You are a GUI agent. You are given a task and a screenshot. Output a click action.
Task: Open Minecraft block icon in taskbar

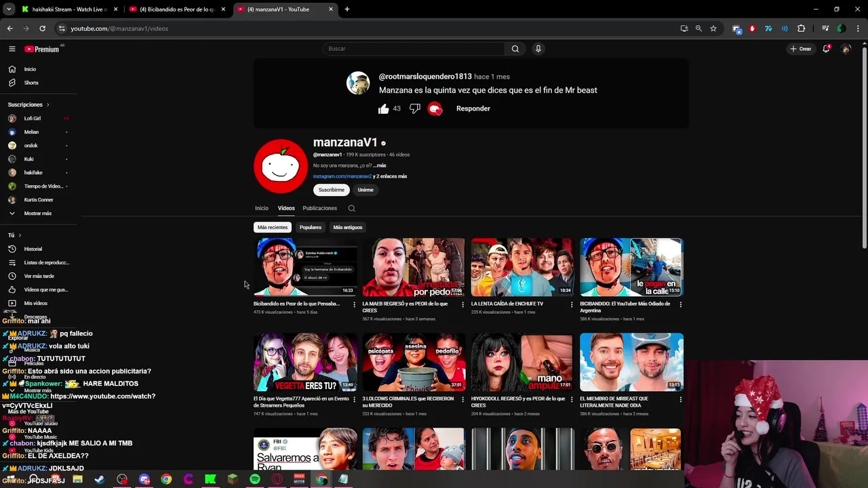tap(233, 479)
